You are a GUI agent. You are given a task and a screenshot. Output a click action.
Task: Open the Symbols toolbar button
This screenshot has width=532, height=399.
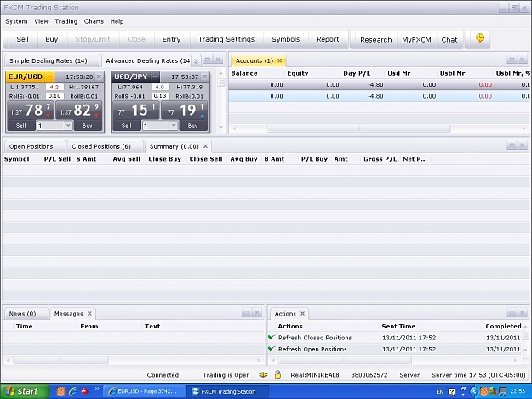(x=286, y=39)
